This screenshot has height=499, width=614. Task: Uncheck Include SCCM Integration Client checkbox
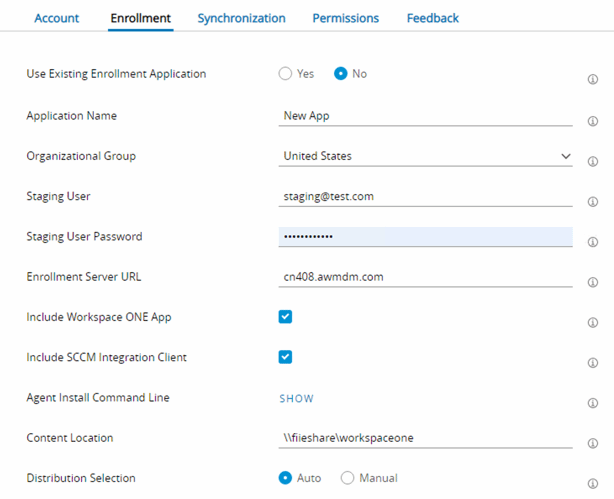click(x=285, y=357)
